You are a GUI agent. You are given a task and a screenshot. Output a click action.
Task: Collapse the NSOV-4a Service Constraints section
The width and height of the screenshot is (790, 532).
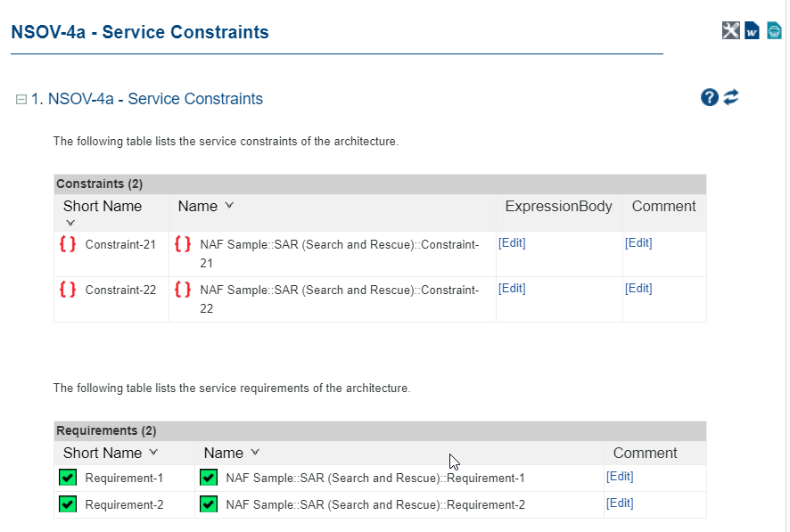21,100
